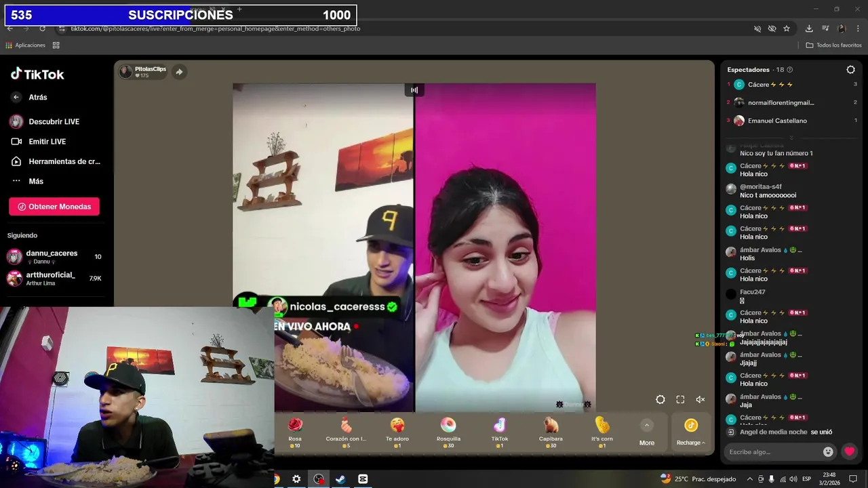
Task: Open the chat settings icon beside Espectadores
Action: click(x=851, y=69)
